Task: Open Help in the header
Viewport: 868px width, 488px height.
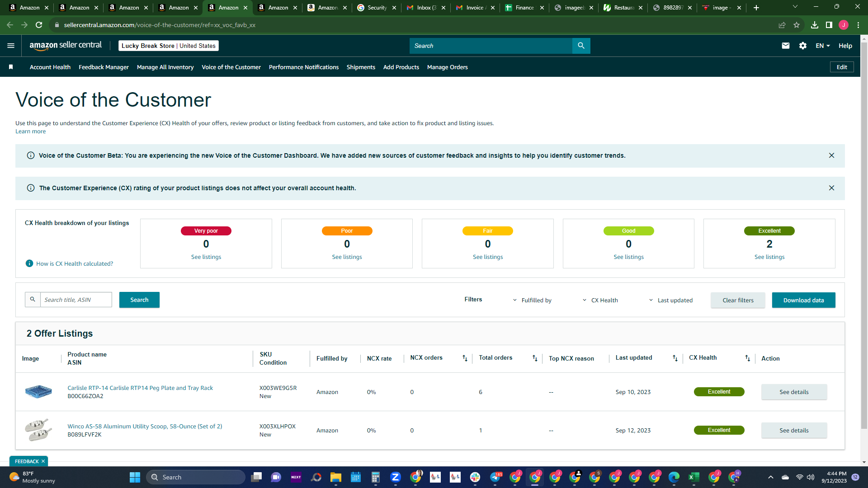Action: click(845, 46)
